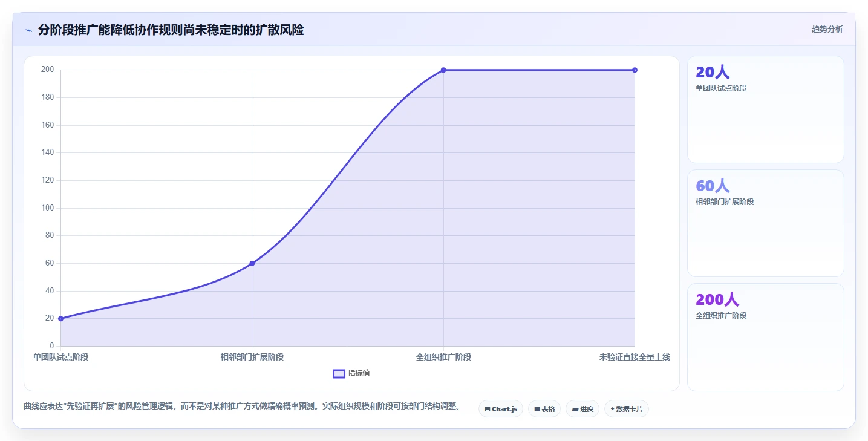Click the footnote text beginning 曲线应表达

(x=242, y=406)
